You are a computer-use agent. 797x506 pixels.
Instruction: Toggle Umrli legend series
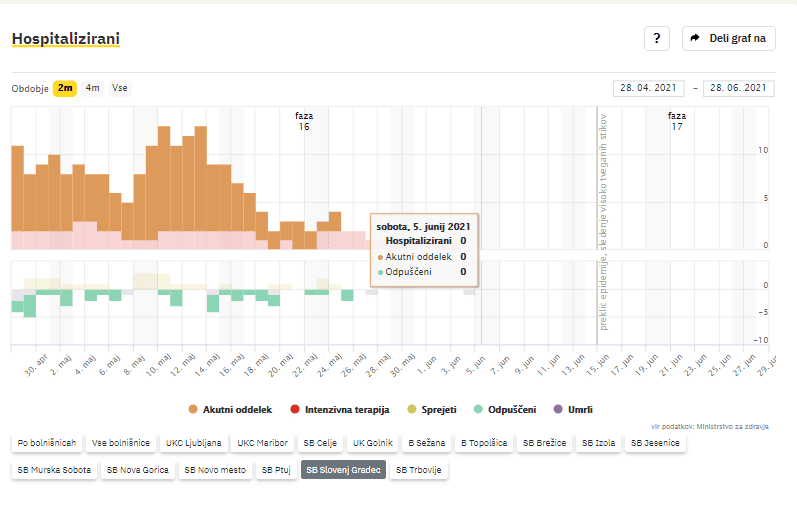tap(574, 410)
